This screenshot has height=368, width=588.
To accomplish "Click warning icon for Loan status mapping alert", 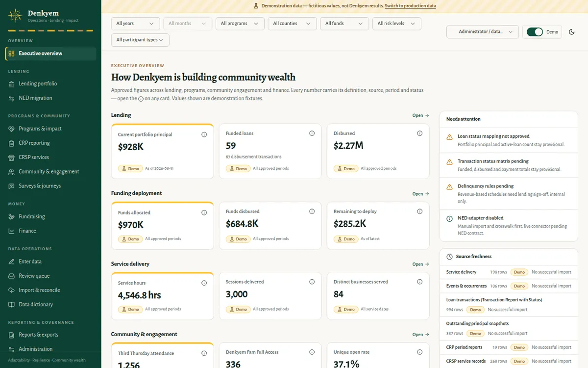I will 449,137.
